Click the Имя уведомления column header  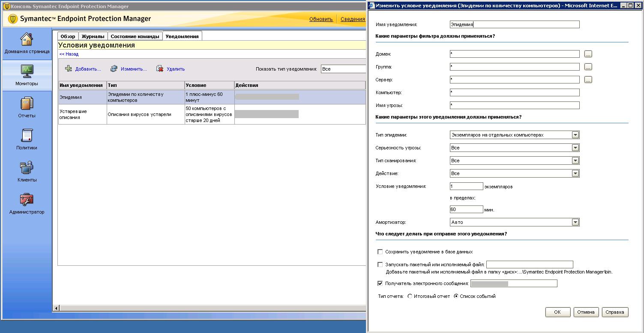(83, 85)
